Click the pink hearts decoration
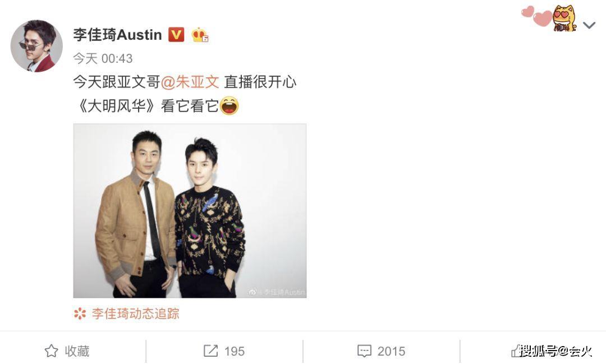Screen dimensions: 606x364 click(537, 16)
